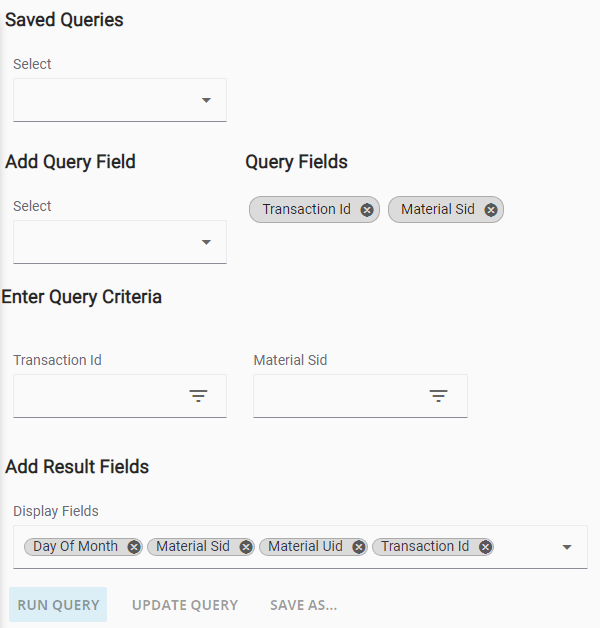The height and width of the screenshot is (628, 600).
Task: Select the Material Uid display chip
Action: pyautogui.click(x=305, y=547)
